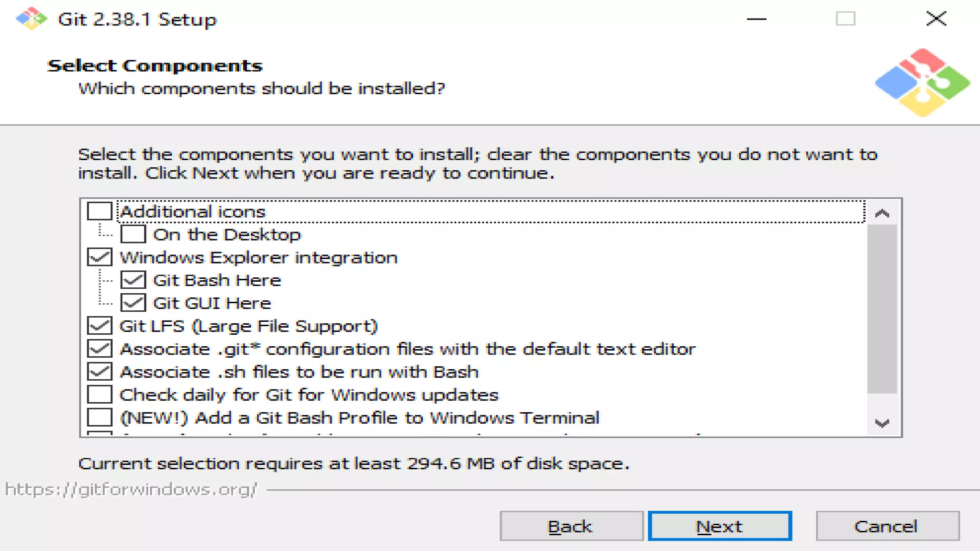This screenshot has height=551, width=980.
Task: Toggle Git LFS Large File Support
Action: pos(100,326)
